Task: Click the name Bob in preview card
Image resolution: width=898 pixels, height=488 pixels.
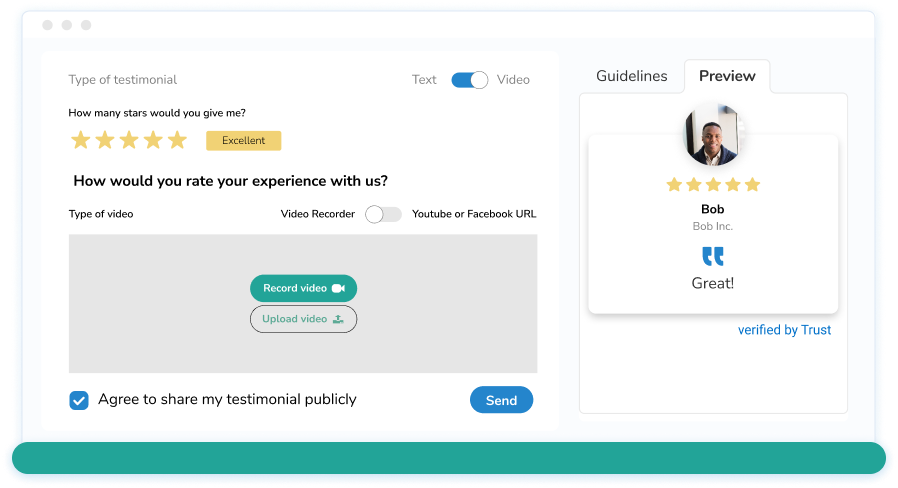Action: click(x=712, y=209)
